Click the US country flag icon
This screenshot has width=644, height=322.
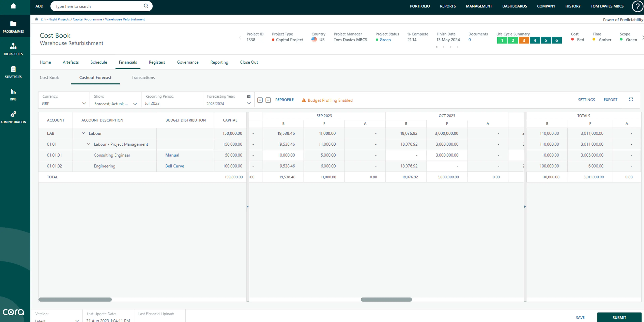[314, 40]
